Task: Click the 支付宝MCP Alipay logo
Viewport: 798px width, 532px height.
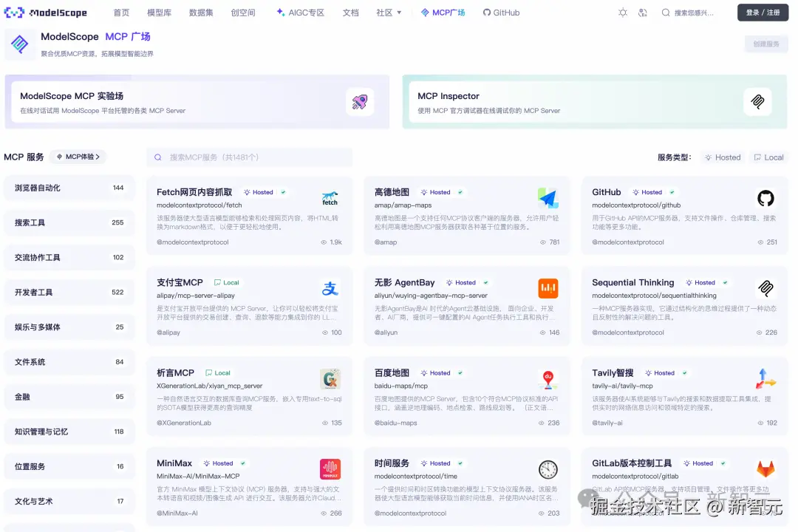Action: point(330,289)
